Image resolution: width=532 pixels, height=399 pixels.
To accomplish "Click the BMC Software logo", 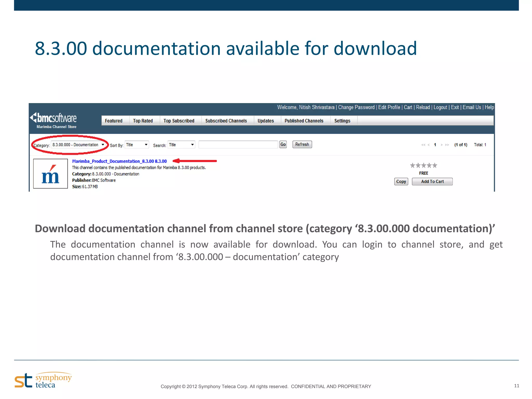I will [x=54, y=118].
